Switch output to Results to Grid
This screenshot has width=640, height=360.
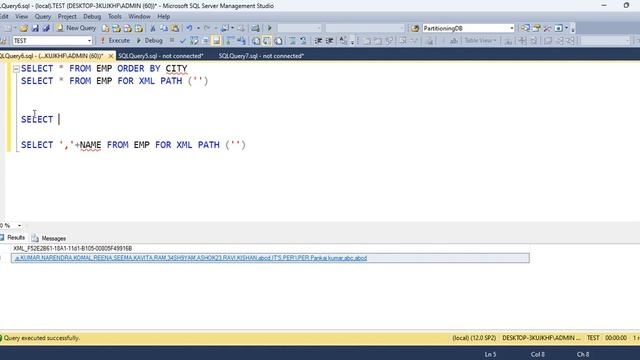click(267, 41)
